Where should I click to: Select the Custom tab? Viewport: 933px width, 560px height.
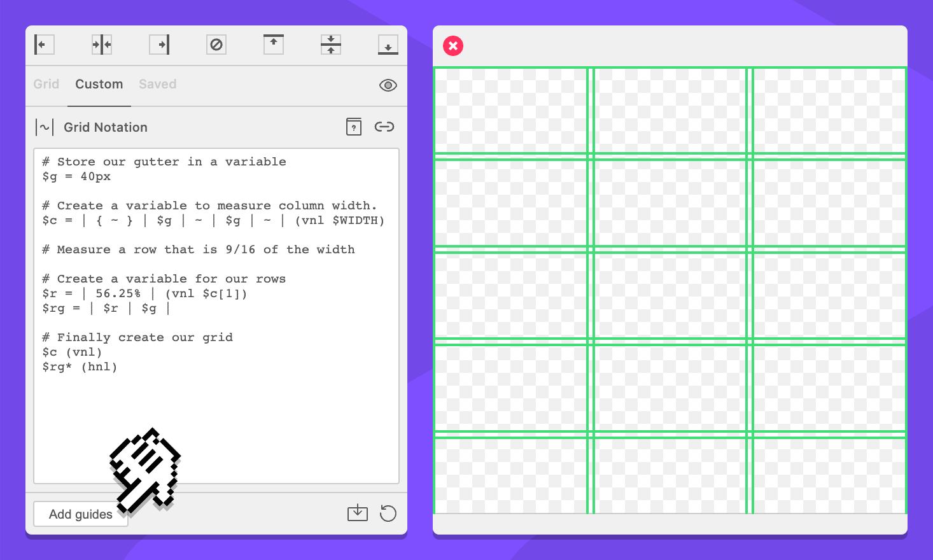tap(99, 85)
